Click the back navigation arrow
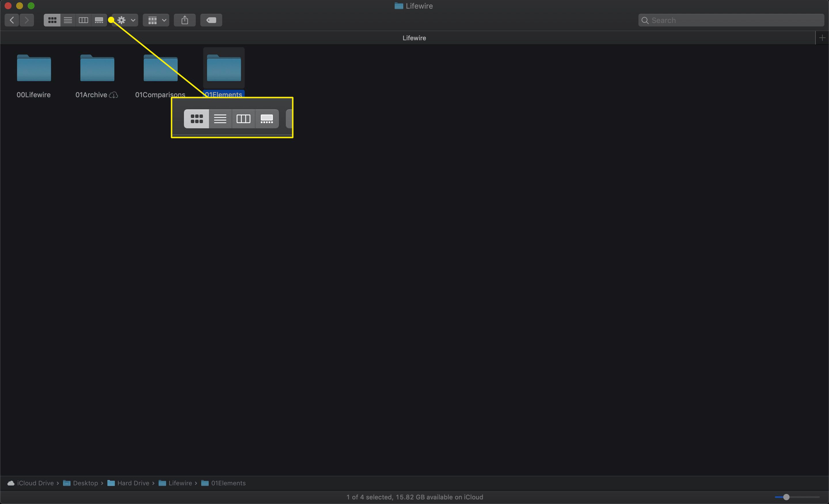Image resolution: width=829 pixels, height=504 pixels. click(12, 20)
